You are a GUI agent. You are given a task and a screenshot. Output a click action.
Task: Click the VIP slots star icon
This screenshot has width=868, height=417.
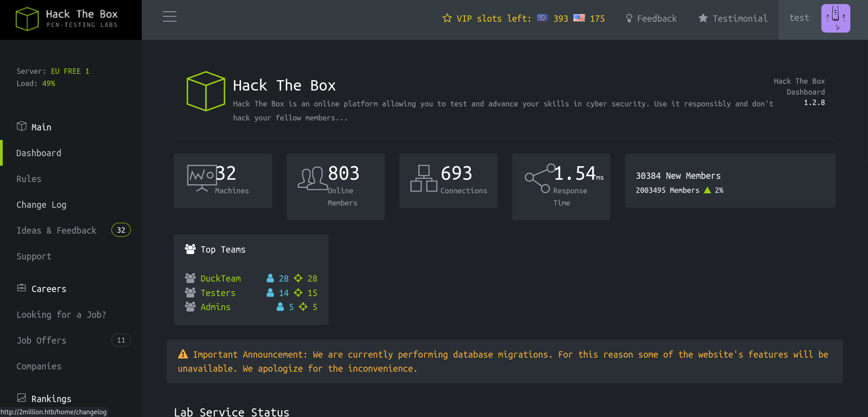click(447, 18)
